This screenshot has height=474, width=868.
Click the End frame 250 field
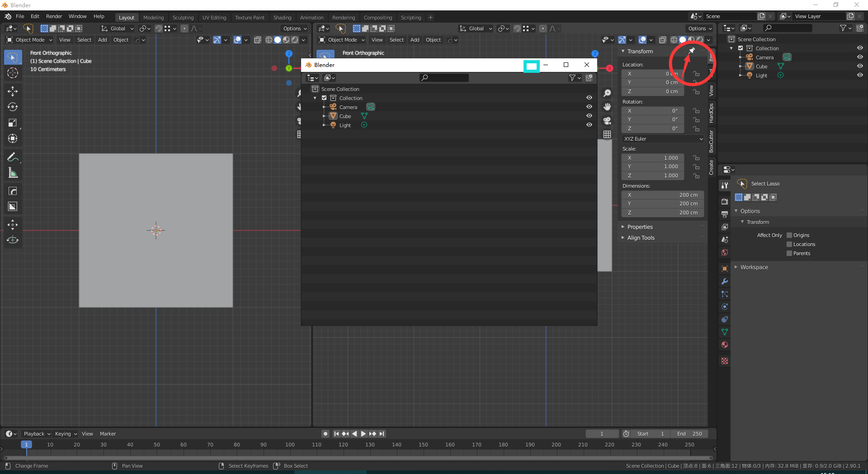point(689,434)
